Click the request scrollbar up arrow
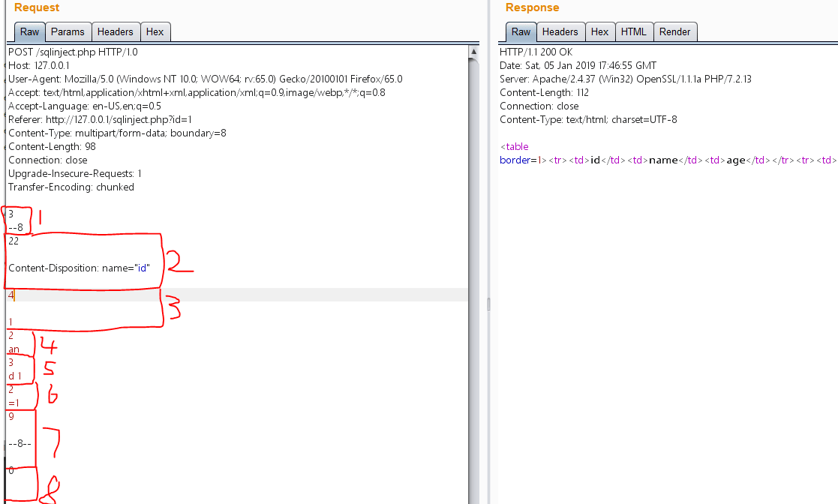The width and height of the screenshot is (838, 504). point(473,52)
